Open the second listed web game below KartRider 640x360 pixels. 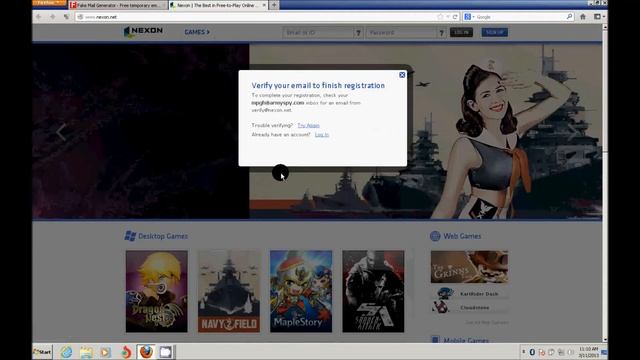click(469, 307)
